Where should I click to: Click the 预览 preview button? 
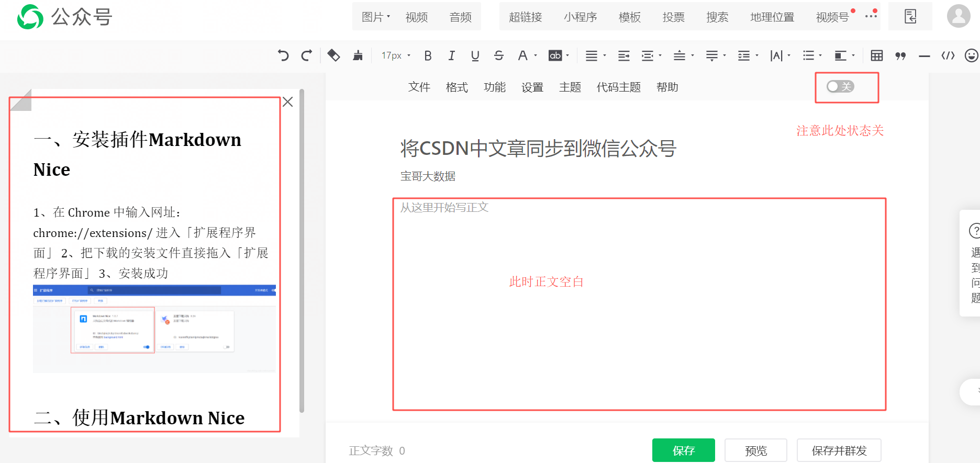click(756, 450)
